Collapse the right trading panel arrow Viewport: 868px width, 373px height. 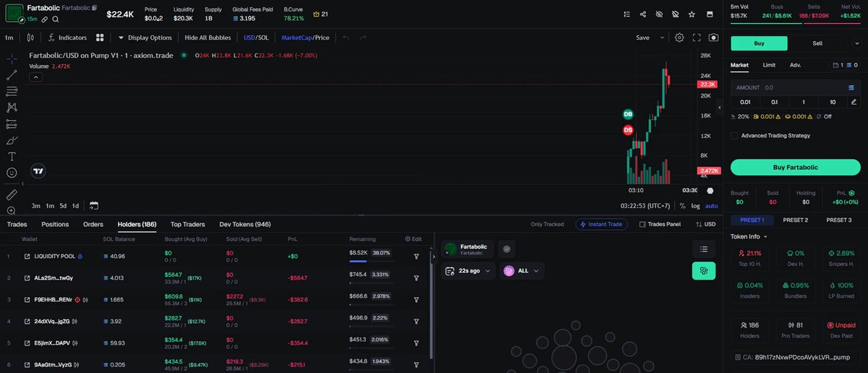(720, 108)
